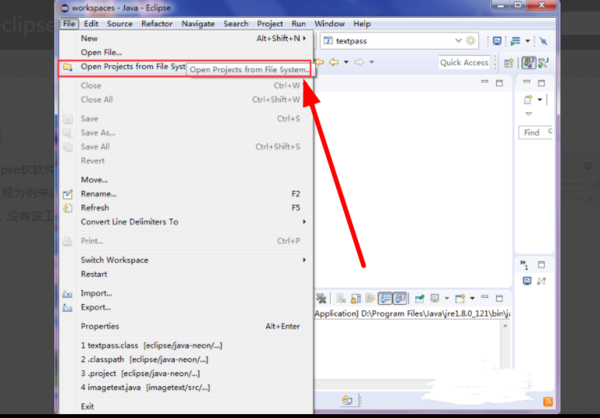The height and width of the screenshot is (418, 600).
Task: Minimize the editor area
Action: tap(484, 82)
